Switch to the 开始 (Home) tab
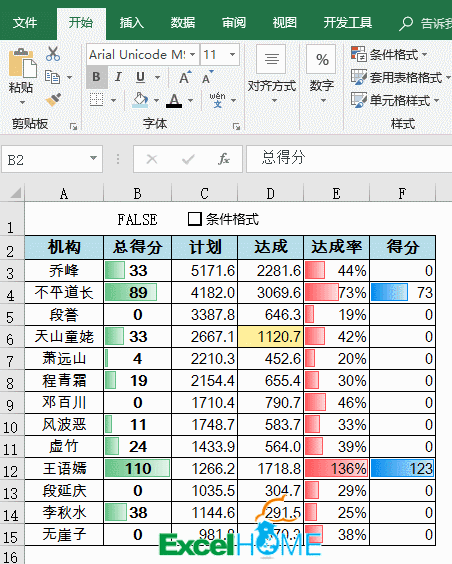This screenshot has width=452, height=564. point(81,23)
